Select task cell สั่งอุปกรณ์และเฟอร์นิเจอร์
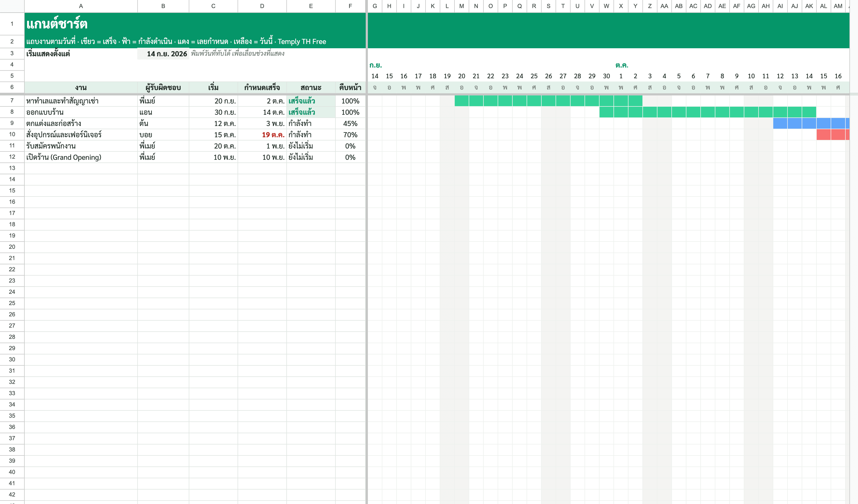This screenshot has width=858, height=504. 81,135
